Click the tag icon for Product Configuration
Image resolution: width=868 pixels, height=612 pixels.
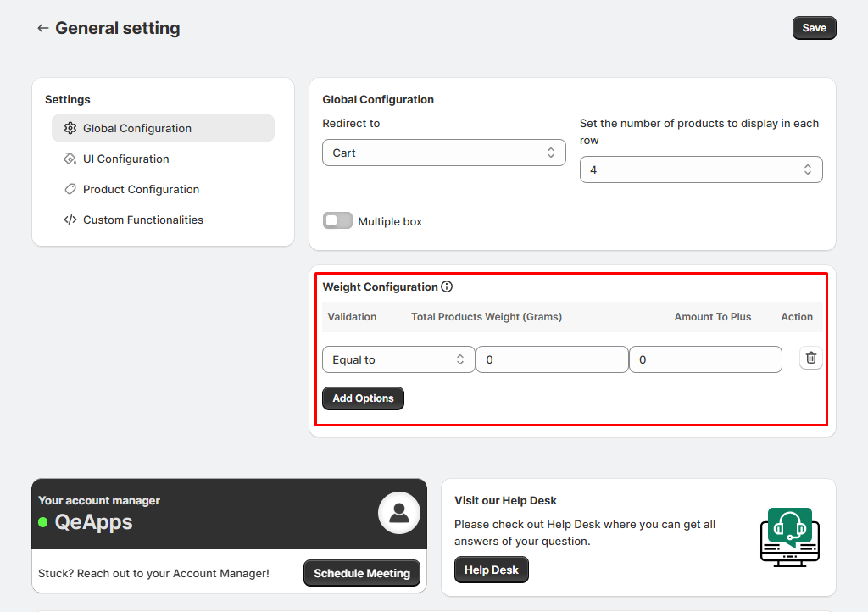70,190
